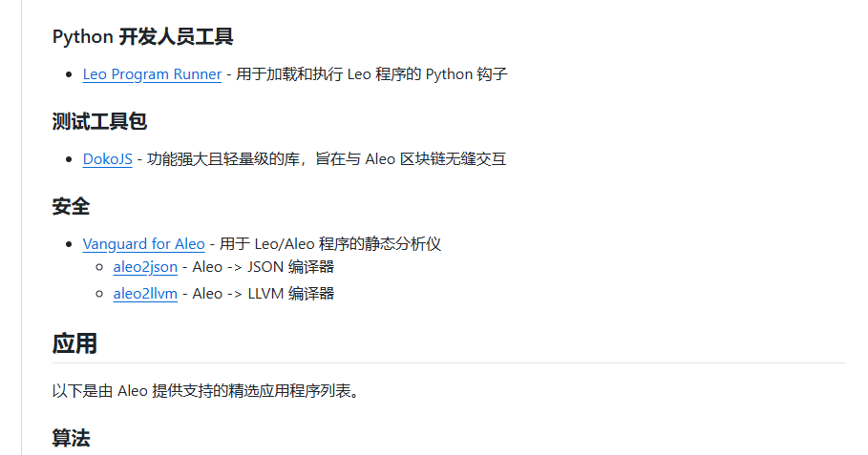The width and height of the screenshot is (868, 455).
Task: Click the 测试工具包 heading
Action: click(x=99, y=122)
